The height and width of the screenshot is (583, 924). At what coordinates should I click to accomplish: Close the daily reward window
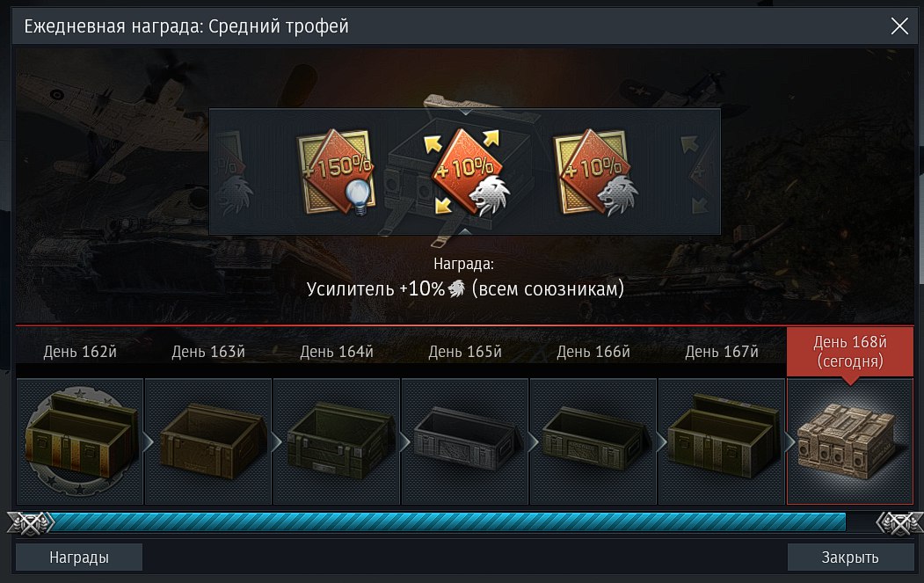point(899,26)
